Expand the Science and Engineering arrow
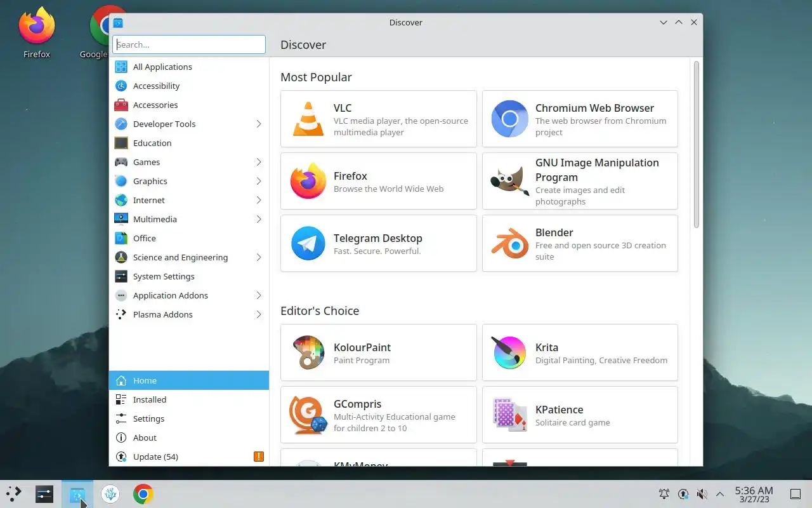Image resolution: width=812 pixels, height=508 pixels. [x=259, y=257]
